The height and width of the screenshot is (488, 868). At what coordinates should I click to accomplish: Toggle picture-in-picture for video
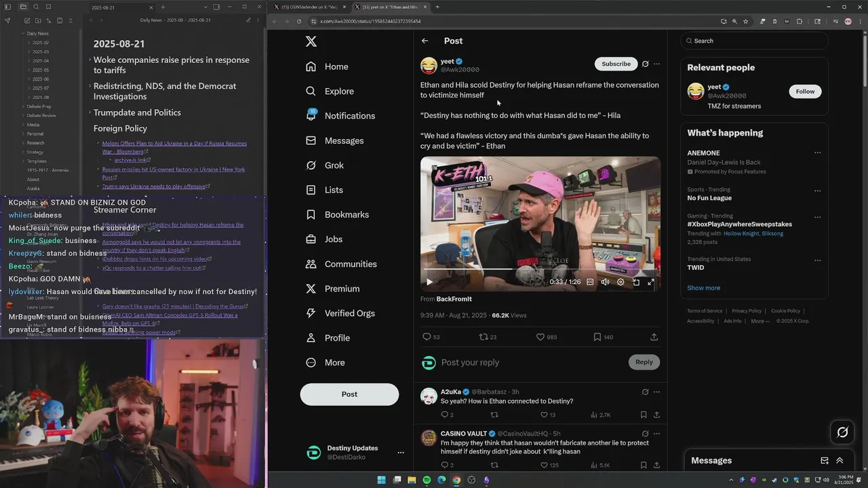636,282
